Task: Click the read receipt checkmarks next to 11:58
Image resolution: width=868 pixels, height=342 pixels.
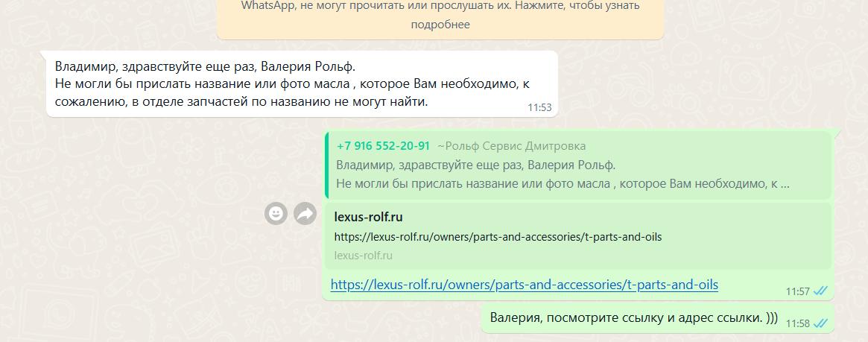Action: coord(821,323)
